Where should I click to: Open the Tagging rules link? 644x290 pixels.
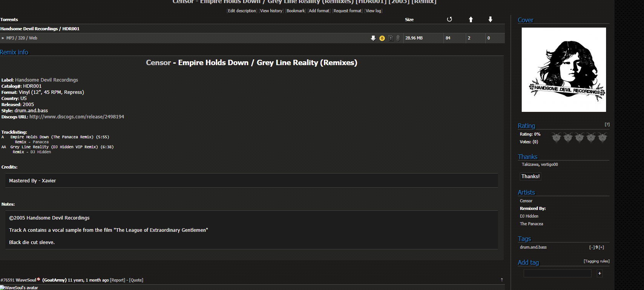[596, 261]
